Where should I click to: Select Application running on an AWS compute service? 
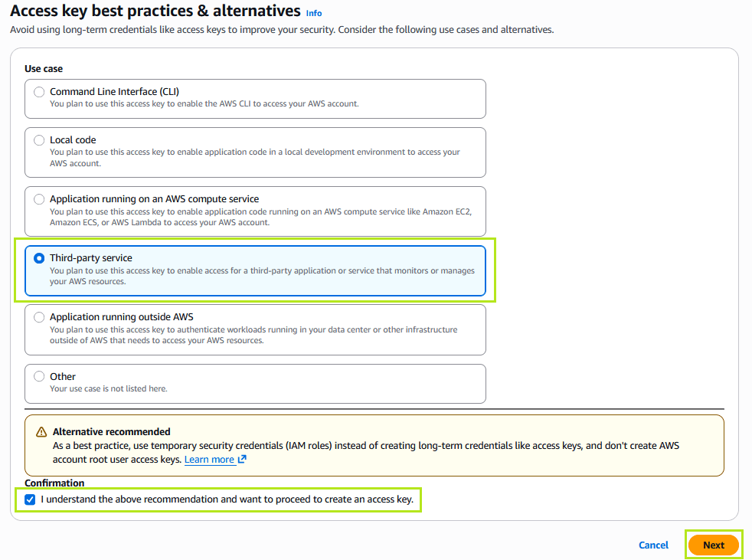point(39,199)
